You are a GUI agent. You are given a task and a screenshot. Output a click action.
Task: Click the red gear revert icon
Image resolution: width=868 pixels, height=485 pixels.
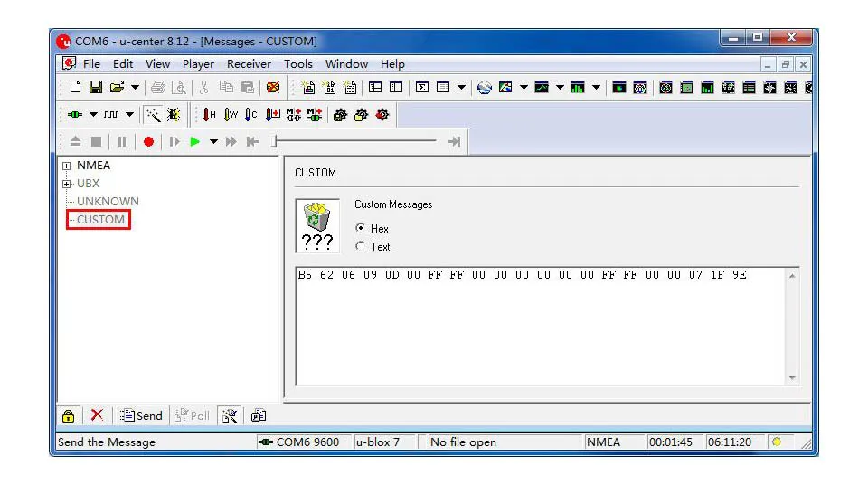[x=382, y=115]
